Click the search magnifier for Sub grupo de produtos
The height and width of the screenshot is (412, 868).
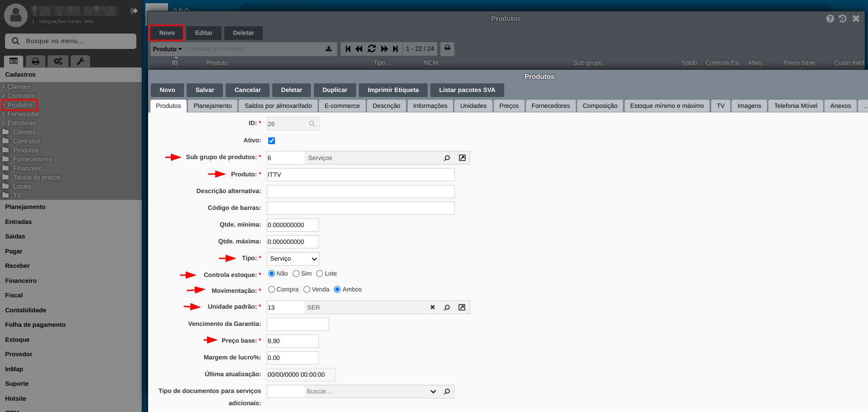click(447, 158)
